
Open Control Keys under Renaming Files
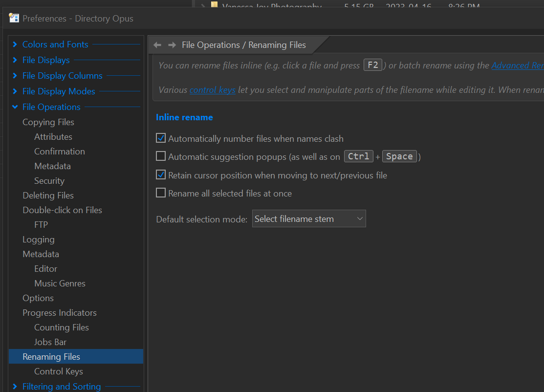58,371
